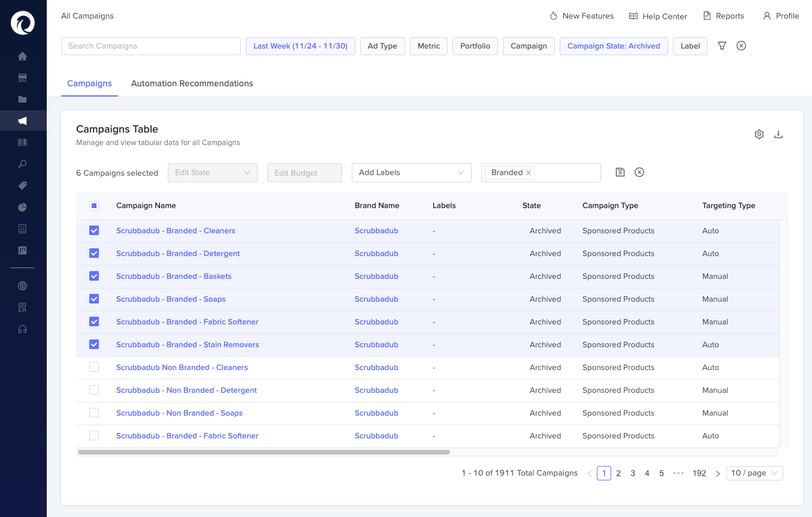The image size is (812, 517).
Task: Click the funnel filter icon near Label
Action: coord(722,46)
